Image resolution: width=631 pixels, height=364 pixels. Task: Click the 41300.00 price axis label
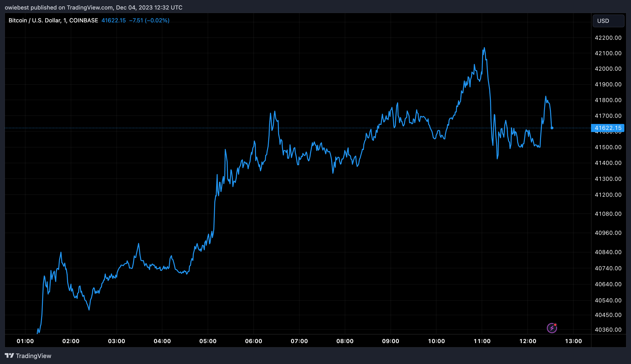tap(608, 179)
